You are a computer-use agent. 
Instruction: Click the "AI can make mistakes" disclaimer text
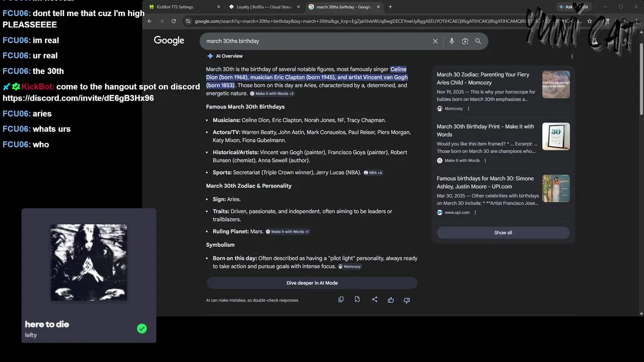pyautogui.click(x=252, y=300)
